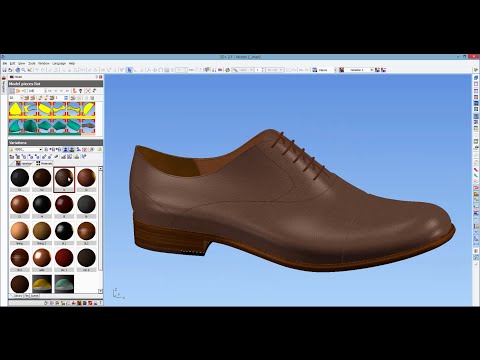Click the zoom magnifier toolbar icon
The image size is (480, 360).
24,70
